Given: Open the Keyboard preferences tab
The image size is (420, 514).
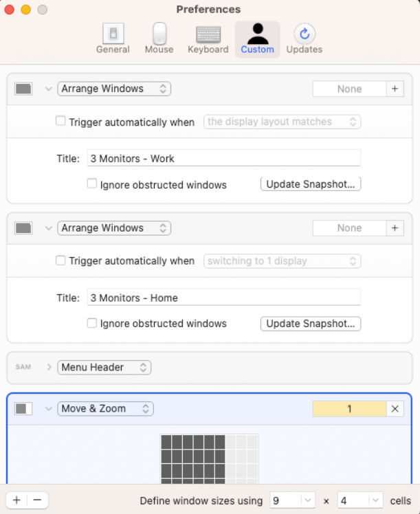Looking at the screenshot, I should point(208,39).
